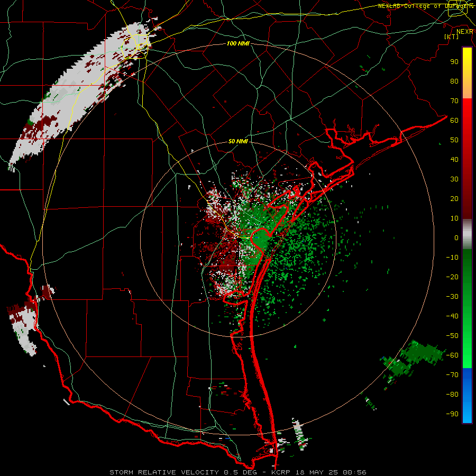
Task: Pick the gray zero-velocity segment of color scale
Action: coord(467,234)
